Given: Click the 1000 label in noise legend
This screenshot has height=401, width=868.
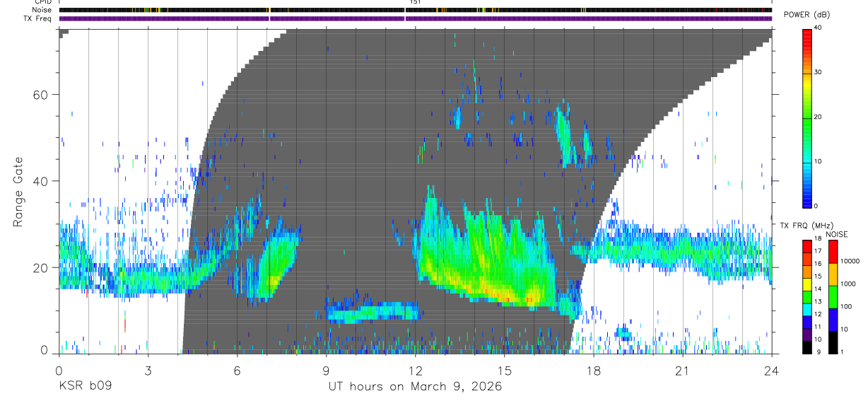Looking at the screenshot, I should pos(848,284).
